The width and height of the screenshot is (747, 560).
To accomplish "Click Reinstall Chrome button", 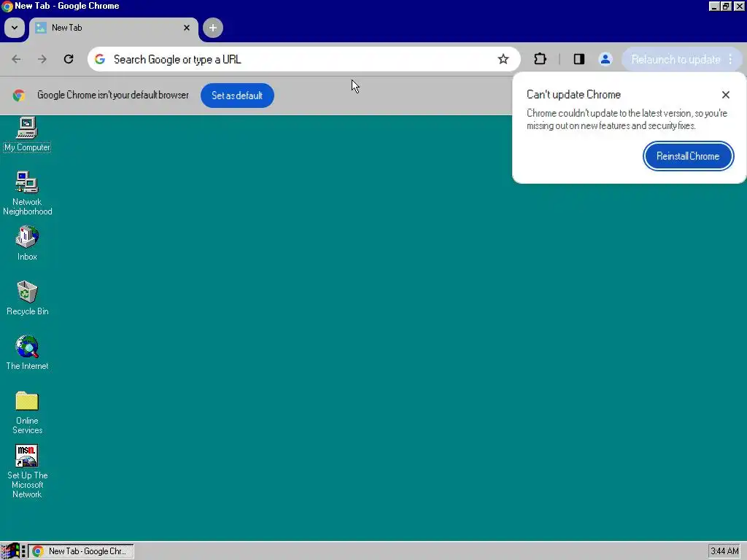I will [x=688, y=156].
